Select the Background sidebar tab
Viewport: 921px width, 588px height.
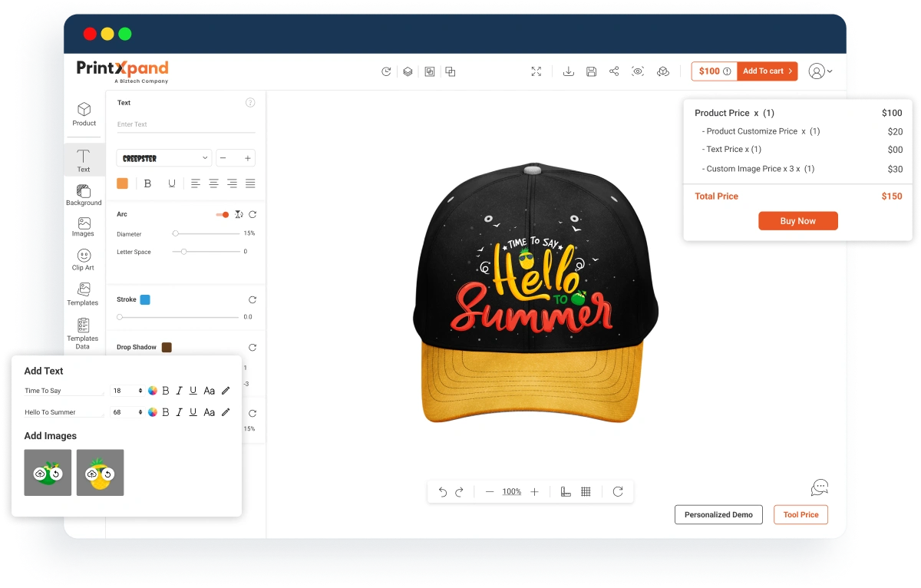pyautogui.click(x=84, y=195)
